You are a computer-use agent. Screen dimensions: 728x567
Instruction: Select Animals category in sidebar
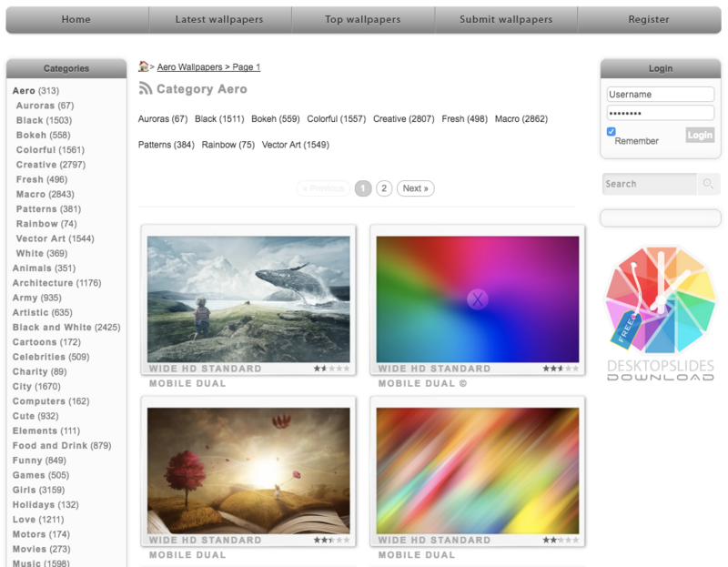44,268
